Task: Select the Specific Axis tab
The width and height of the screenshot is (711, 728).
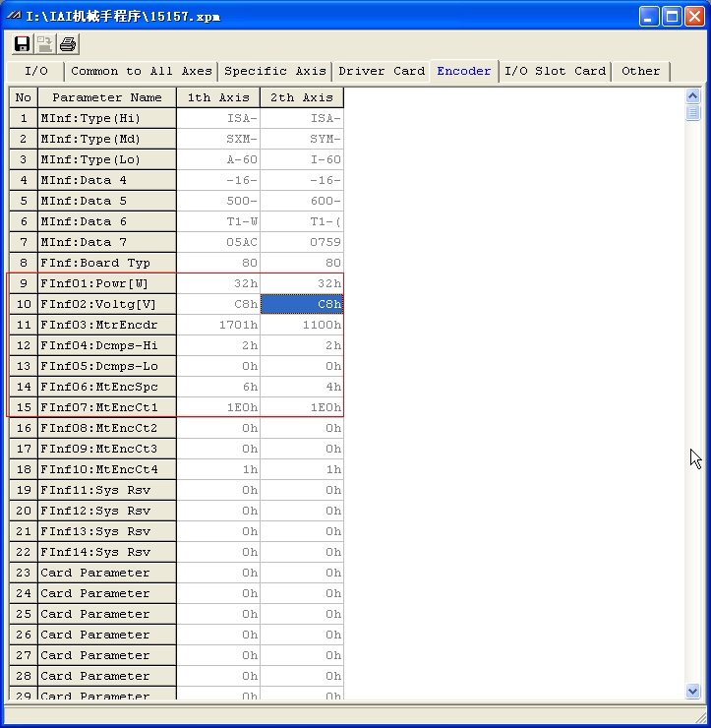Action: pyautogui.click(x=275, y=71)
